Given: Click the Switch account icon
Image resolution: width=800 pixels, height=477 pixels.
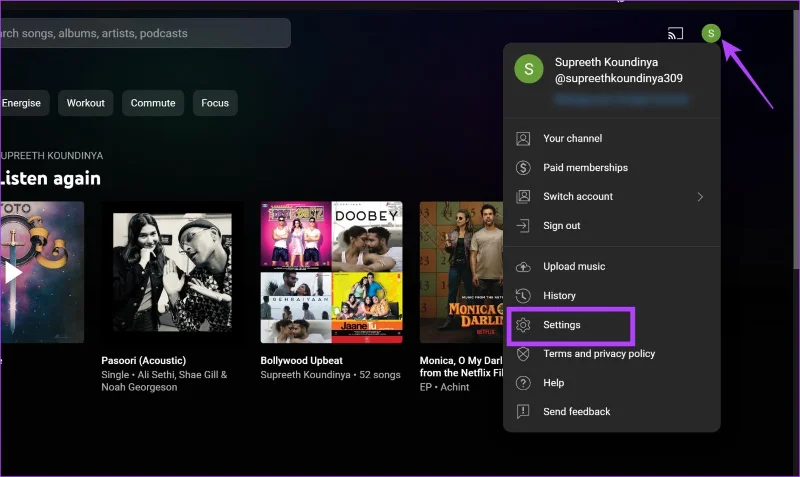Looking at the screenshot, I should click(523, 196).
